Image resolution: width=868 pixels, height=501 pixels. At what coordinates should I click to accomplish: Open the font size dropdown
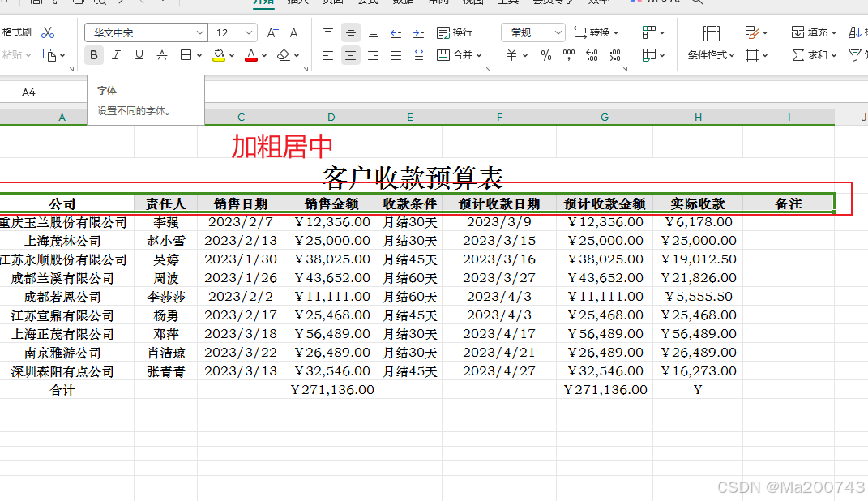tap(249, 32)
